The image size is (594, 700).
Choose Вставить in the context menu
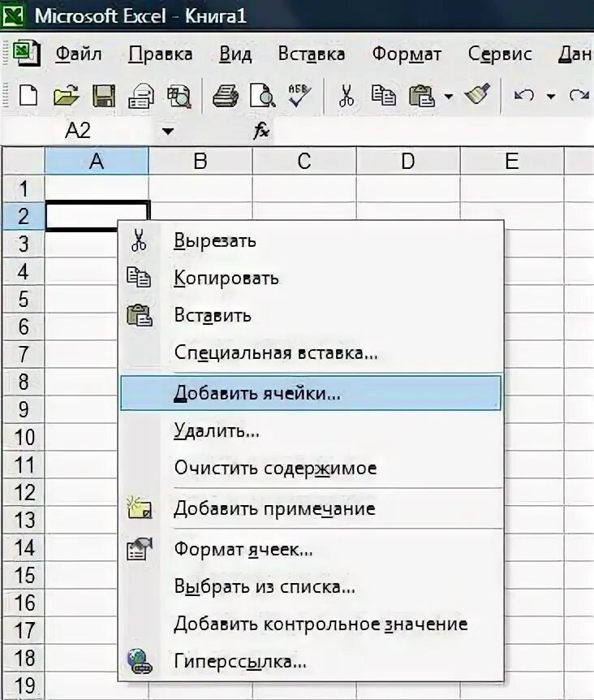point(311,315)
